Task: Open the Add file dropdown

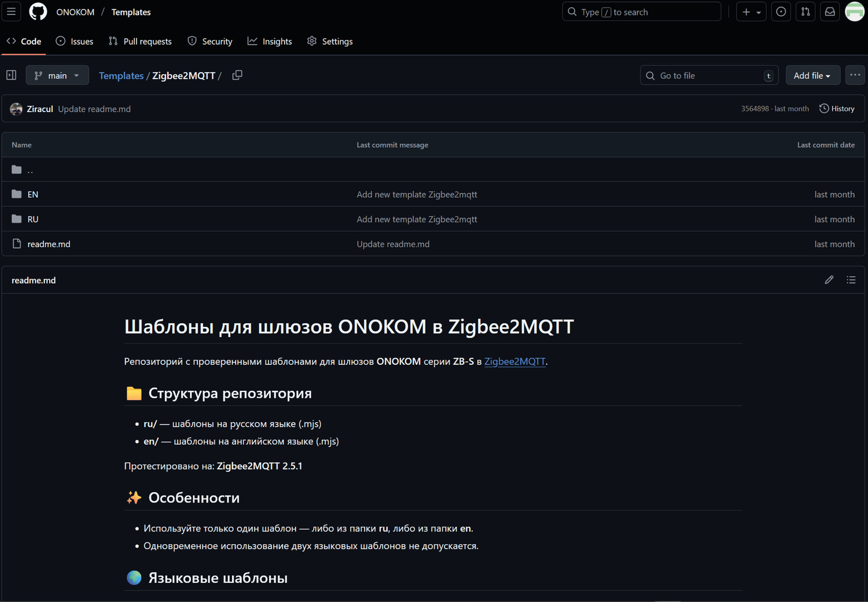Action: 811,75
